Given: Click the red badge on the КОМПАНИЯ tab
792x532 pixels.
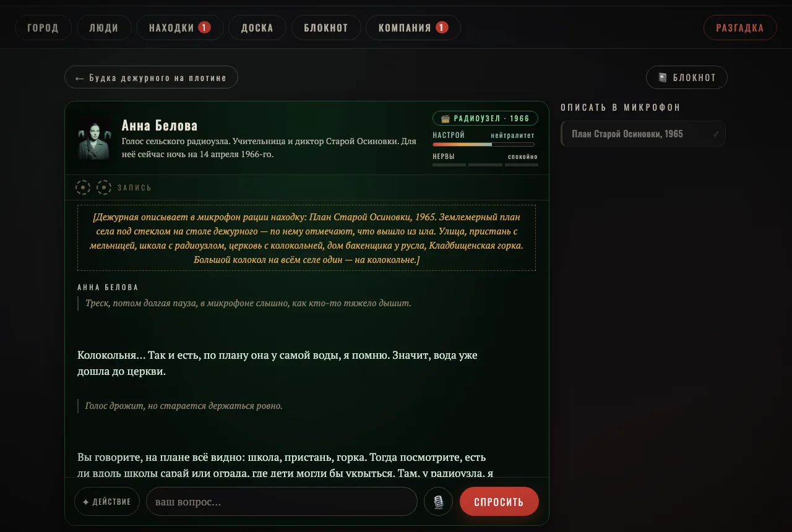Looking at the screenshot, I should click(442, 27).
